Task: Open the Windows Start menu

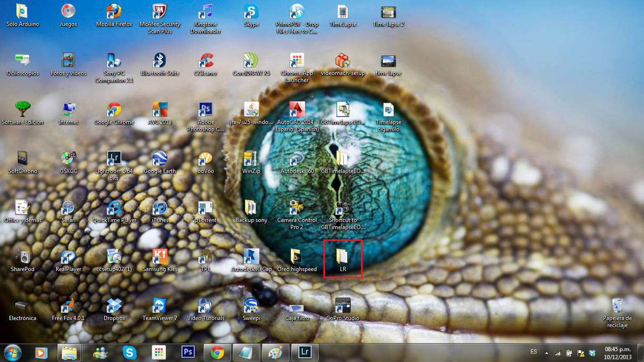Action: (x=12, y=353)
